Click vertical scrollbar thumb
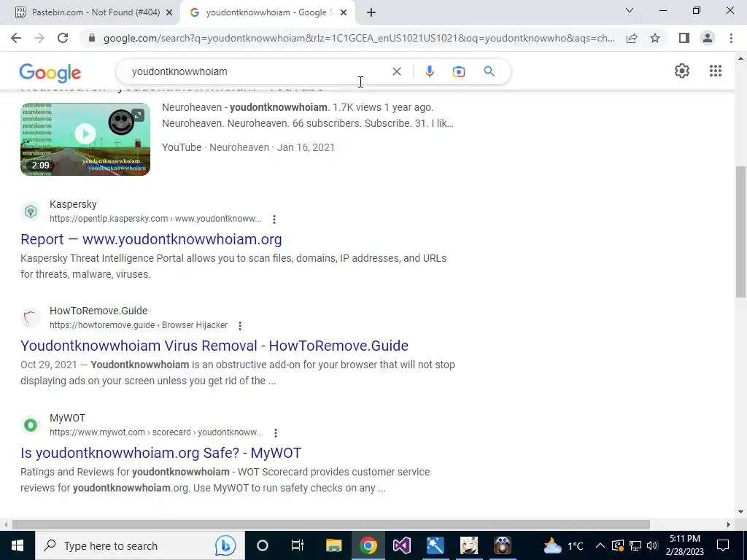 coord(740,232)
